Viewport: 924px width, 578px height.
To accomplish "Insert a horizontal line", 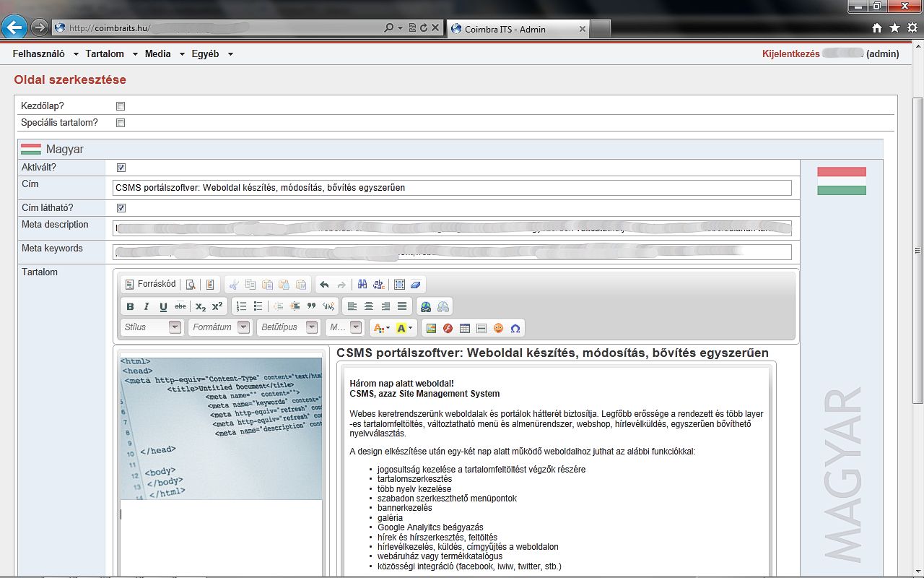I will tap(481, 328).
